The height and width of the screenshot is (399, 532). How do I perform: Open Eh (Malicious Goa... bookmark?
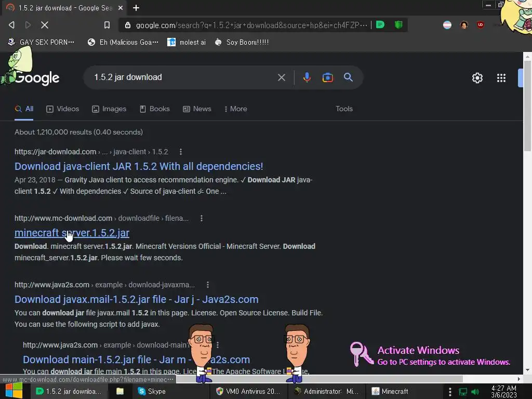[x=123, y=42]
